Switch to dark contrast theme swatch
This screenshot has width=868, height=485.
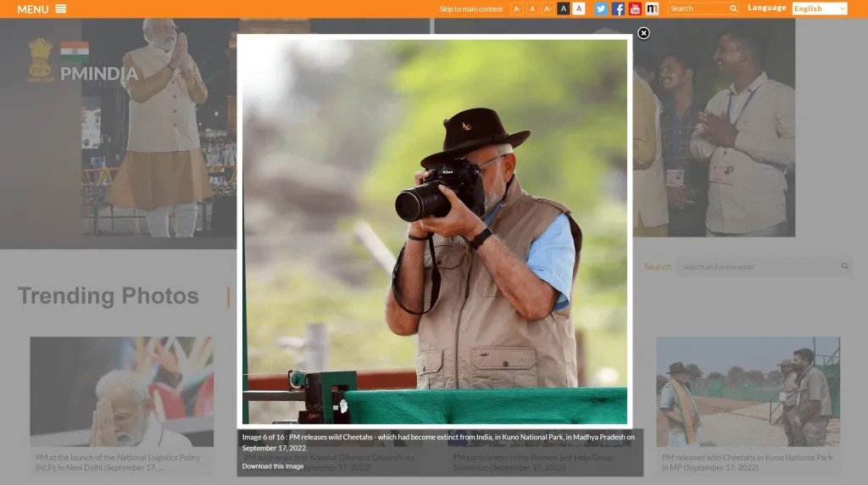pyautogui.click(x=563, y=8)
